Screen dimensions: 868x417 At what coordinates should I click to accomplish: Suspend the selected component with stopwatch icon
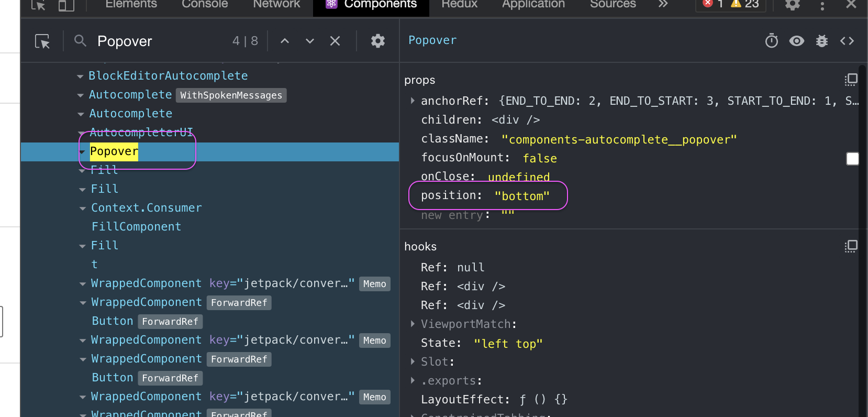pos(772,40)
